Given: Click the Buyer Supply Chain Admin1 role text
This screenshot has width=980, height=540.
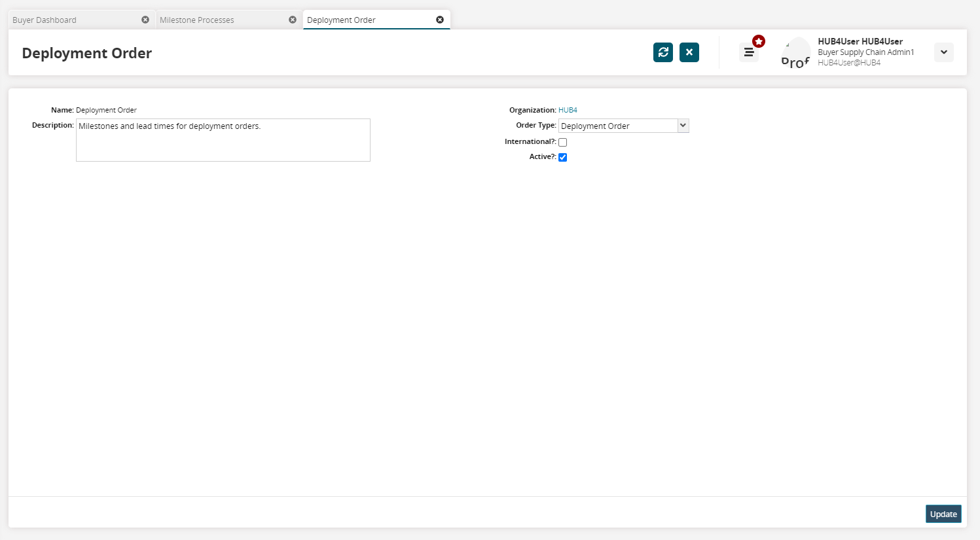Looking at the screenshot, I should [866, 52].
